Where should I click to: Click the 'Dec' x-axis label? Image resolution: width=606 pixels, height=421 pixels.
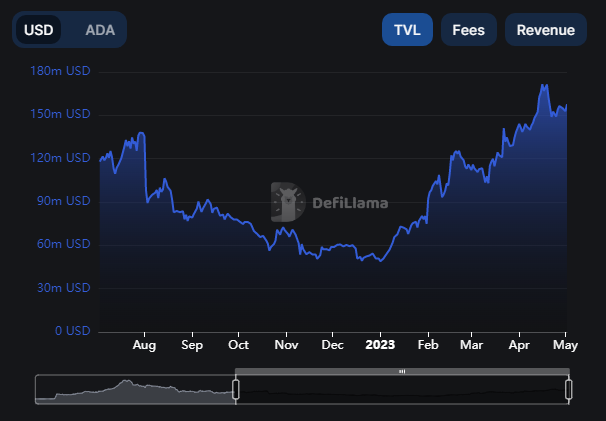click(x=332, y=345)
